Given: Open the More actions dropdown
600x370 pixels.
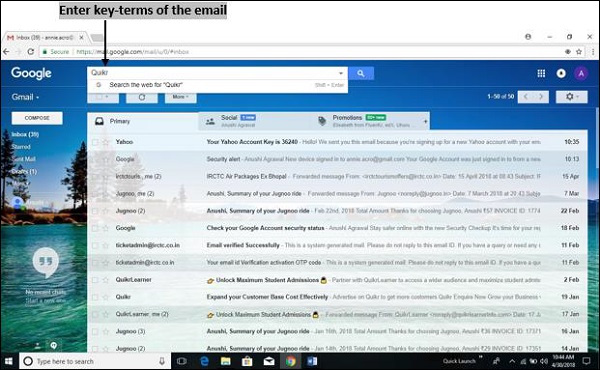Looking at the screenshot, I should [181, 97].
